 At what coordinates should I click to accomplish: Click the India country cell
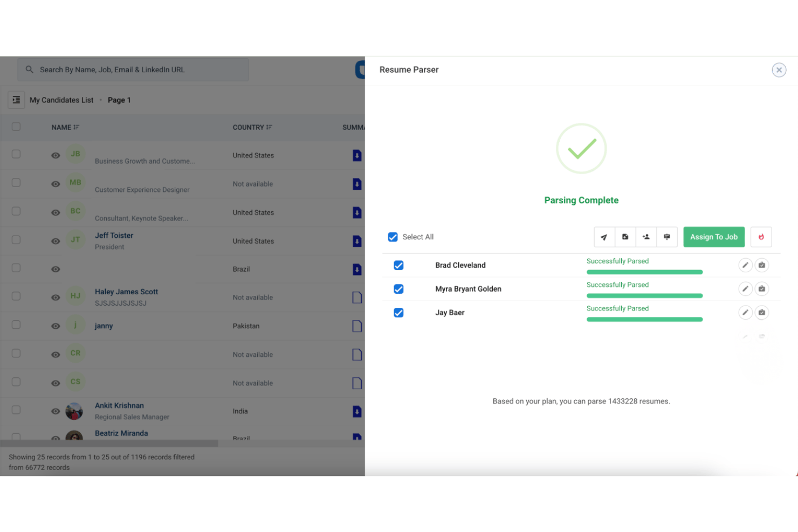click(x=240, y=411)
